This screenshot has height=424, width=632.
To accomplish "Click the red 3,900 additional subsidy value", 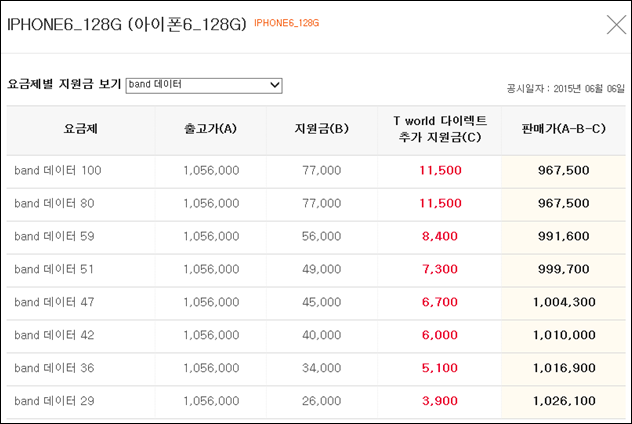I will point(440,401).
